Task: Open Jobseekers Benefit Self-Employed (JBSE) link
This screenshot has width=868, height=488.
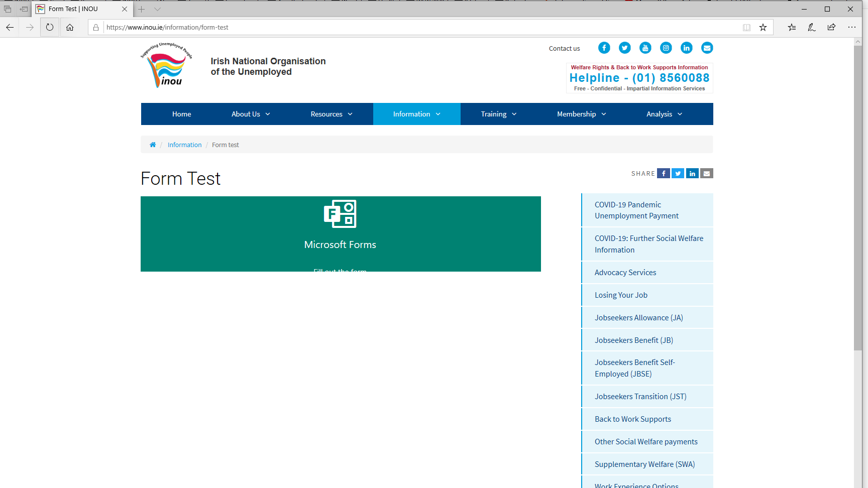Action: point(647,368)
